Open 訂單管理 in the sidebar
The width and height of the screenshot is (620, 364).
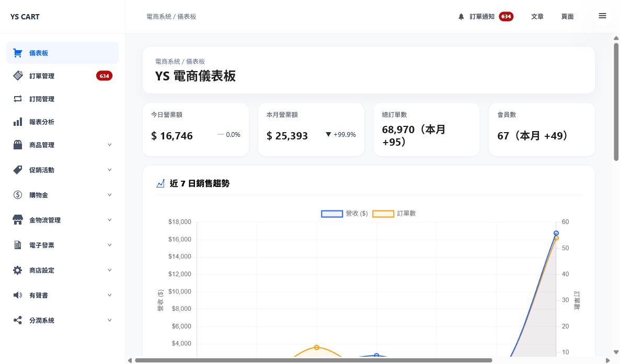coord(63,76)
